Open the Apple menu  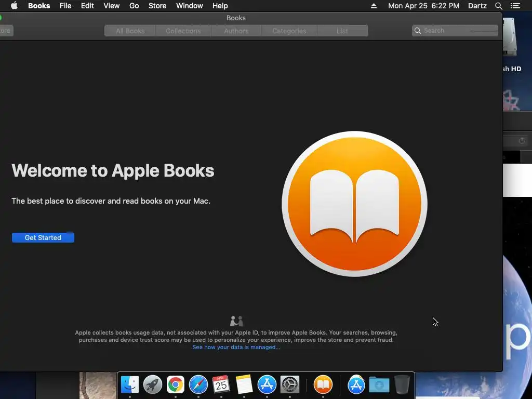coord(14,6)
